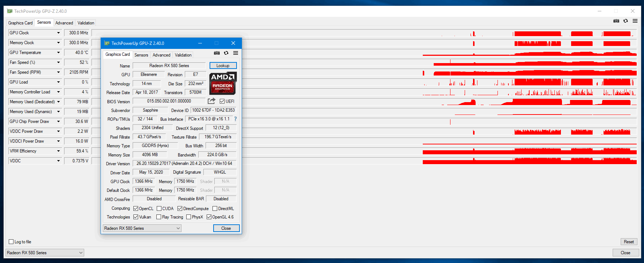Screen dimensions: 644x263
Task: Toggle the UEFI checkbox
Action: tap(222, 101)
